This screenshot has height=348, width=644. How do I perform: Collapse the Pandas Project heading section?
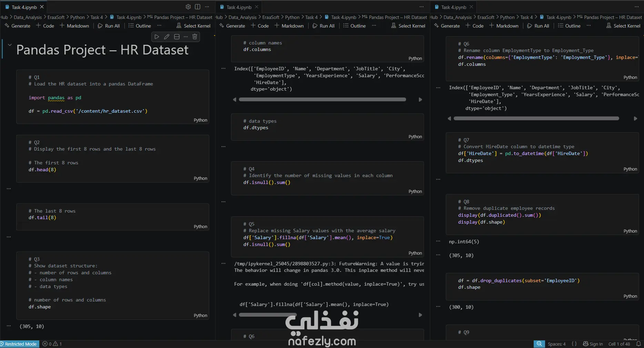pos(10,45)
